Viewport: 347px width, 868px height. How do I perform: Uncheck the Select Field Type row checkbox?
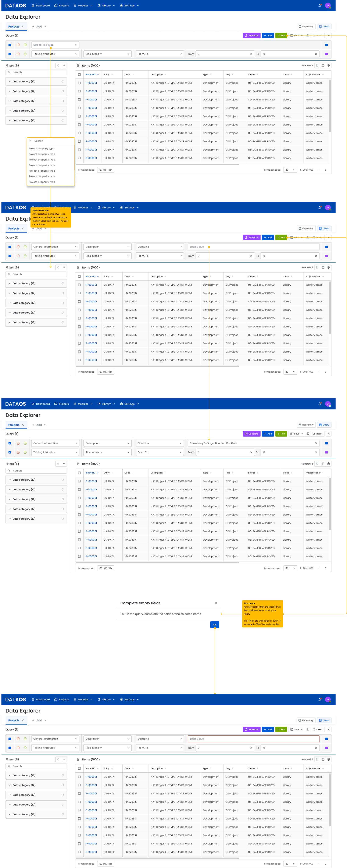coord(10,45)
